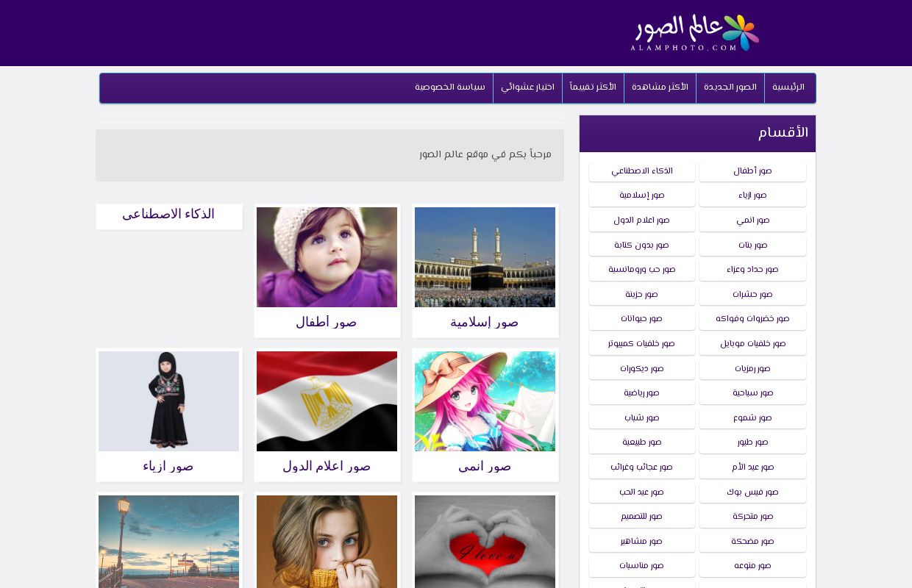Open the صور شموع category
This screenshot has height=588, width=912.
coord(752,418)
